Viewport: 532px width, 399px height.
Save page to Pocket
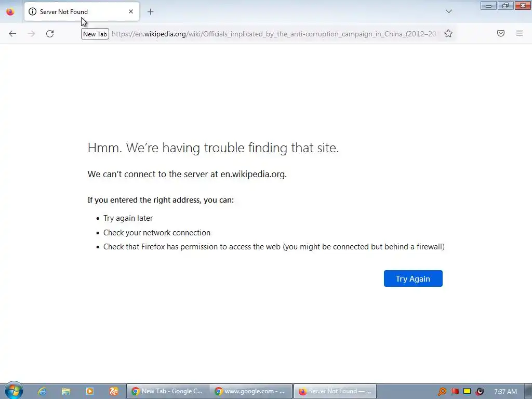coord(500,33)
